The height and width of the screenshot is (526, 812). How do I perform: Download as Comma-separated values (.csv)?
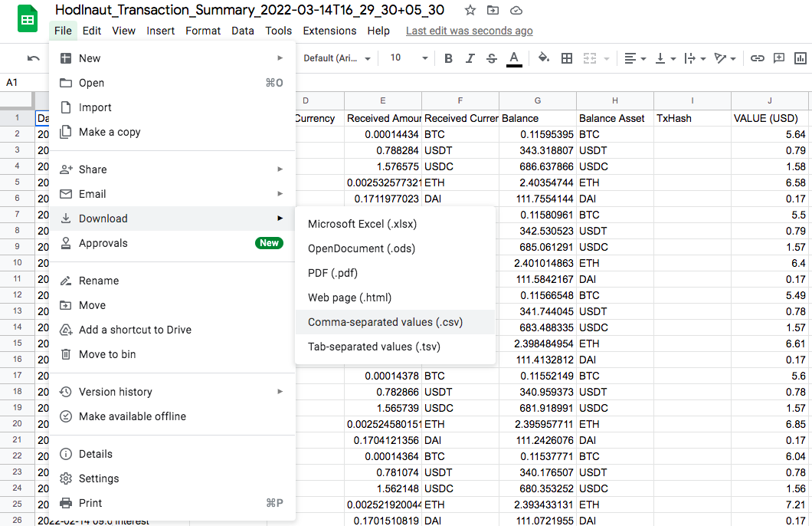[x=395, y=322]
